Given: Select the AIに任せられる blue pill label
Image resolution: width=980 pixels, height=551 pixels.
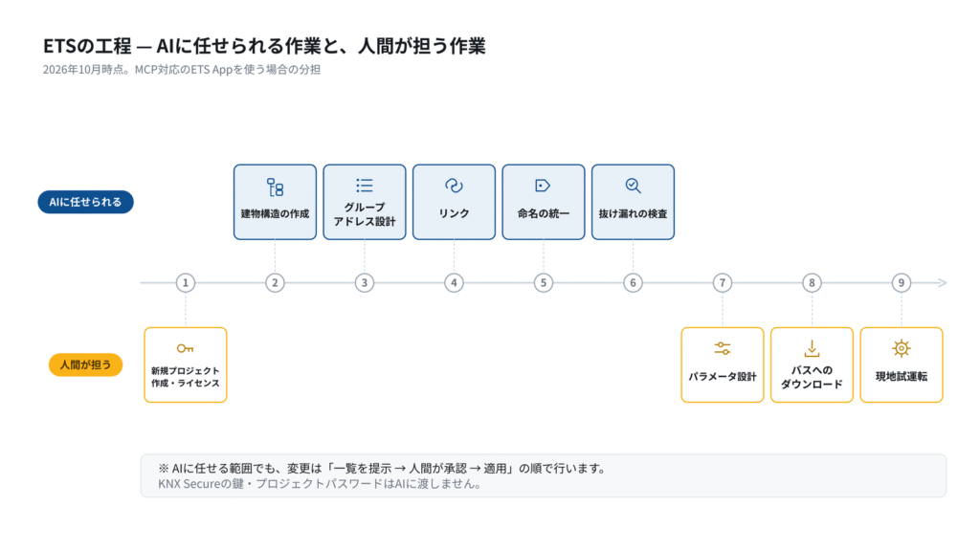Looking at the screenshot, I should (x=85, y=202).
